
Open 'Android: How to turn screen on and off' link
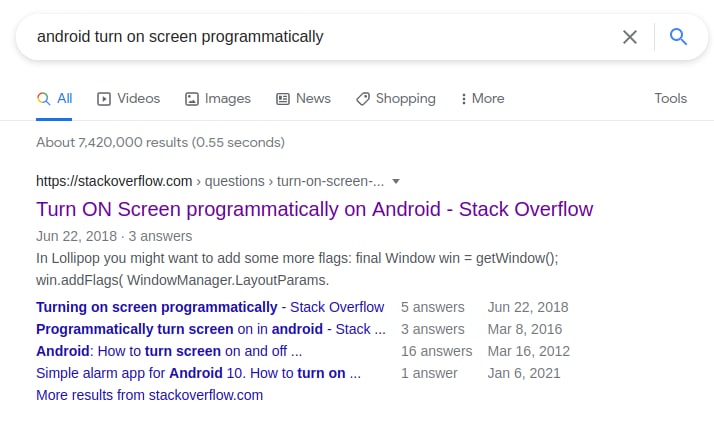point(169,351)
